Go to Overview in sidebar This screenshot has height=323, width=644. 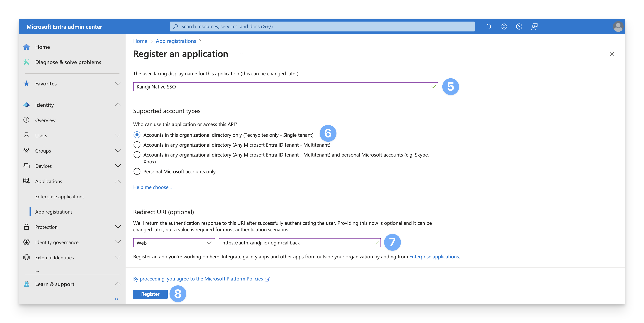click(45, 120)
